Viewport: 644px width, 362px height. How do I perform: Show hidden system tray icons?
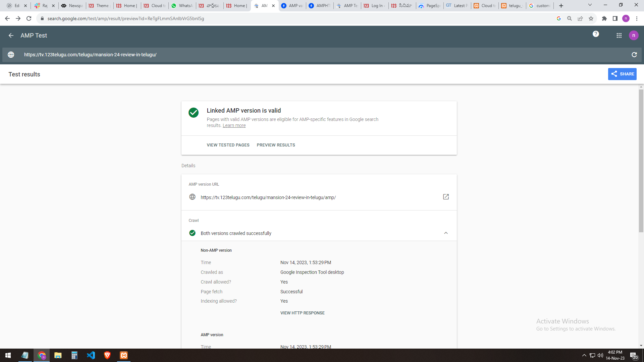click(x=584, y=355)
